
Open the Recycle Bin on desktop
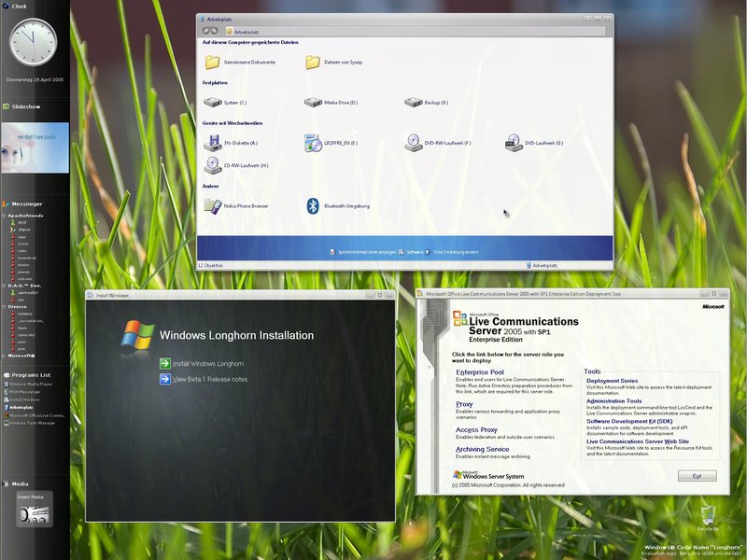pyautogui.click(x=711, y=514)
